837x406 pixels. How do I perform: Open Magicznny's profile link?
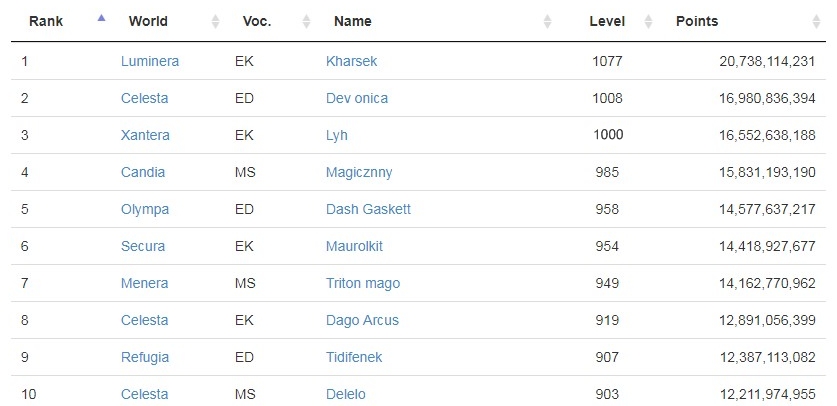[359, 172]
